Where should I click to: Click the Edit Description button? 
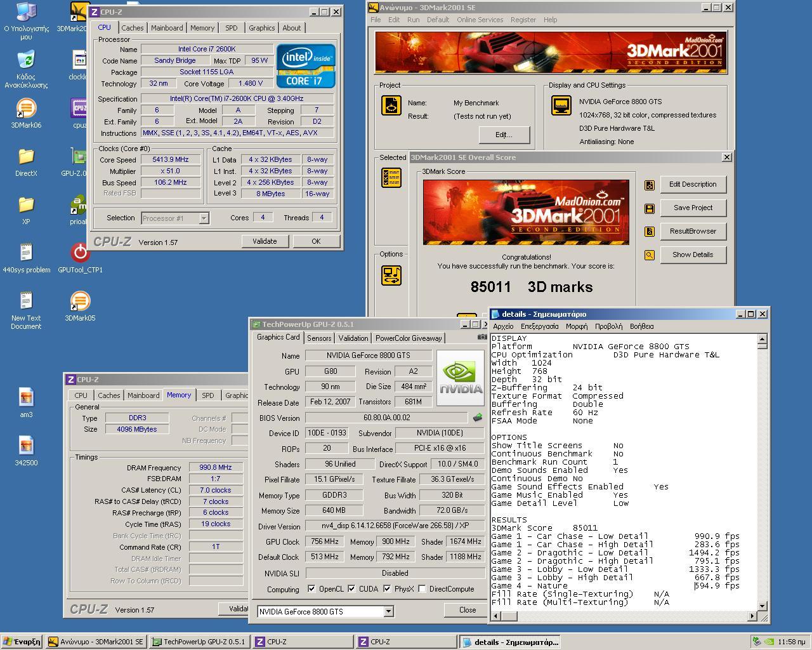pyautogui.click(x=693, y=185)
